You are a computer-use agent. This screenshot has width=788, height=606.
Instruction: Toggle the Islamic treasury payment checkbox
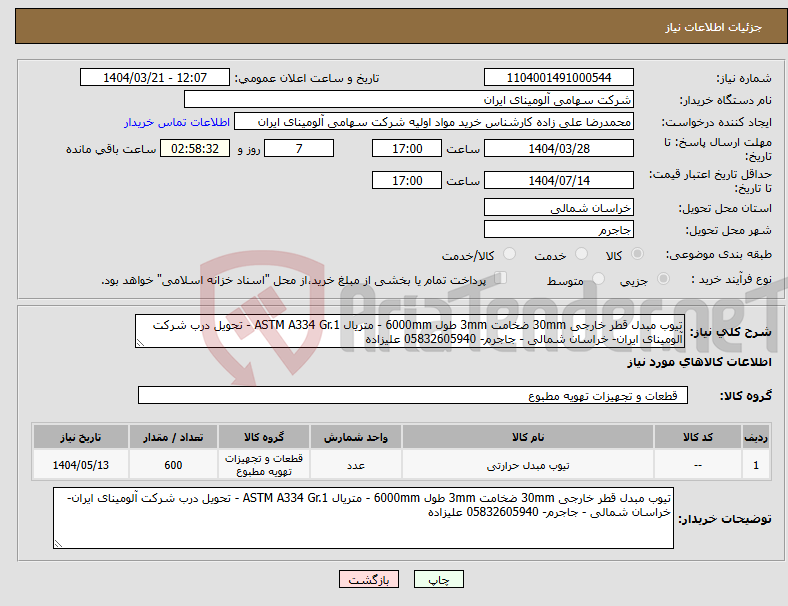501,277
